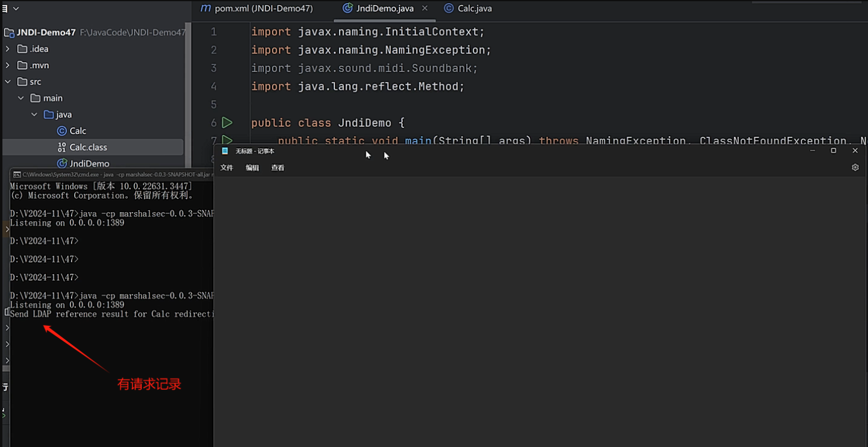This screenshot has height=447, width=868.
Task: Switch to the Calc.java tab
Action: coord(468,8)
